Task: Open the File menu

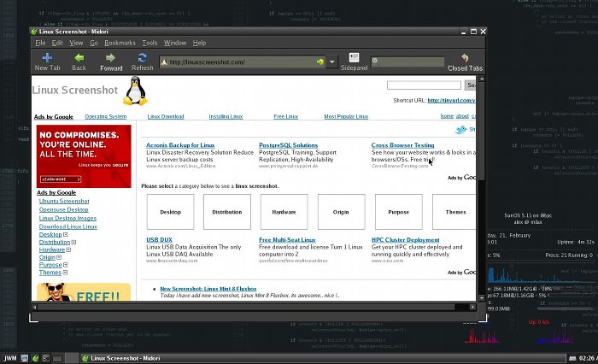Action: pyautogui.click(x=40, y=43)
